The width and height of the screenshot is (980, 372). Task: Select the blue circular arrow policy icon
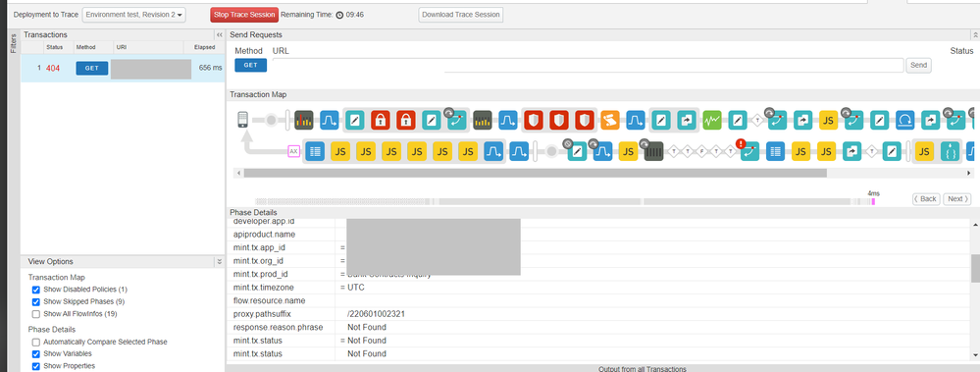pos(905,120)
